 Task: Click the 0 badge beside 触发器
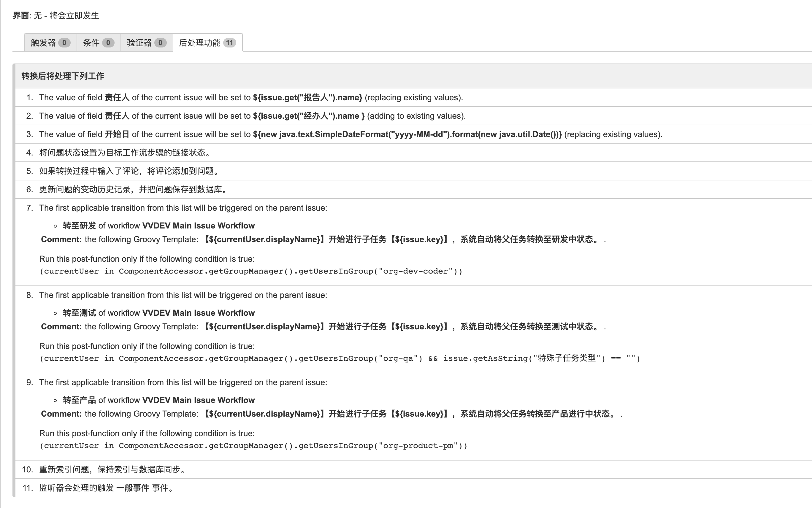64,43
